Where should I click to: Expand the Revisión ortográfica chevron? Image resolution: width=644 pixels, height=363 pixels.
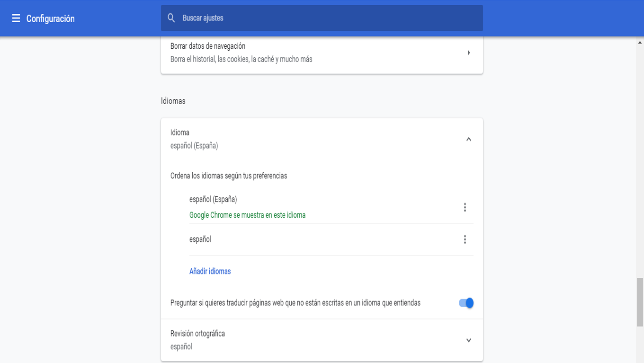pyautogui.click(x=468, y=340)
